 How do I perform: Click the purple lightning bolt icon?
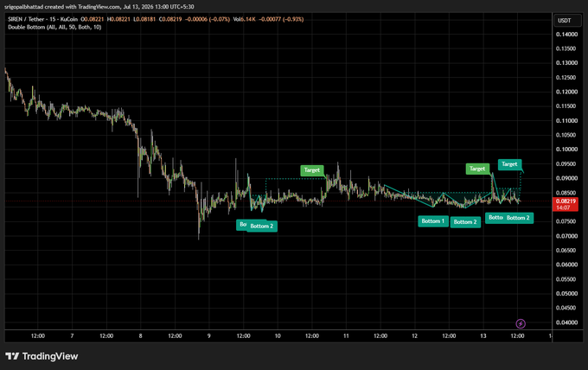tap(521, 323)
